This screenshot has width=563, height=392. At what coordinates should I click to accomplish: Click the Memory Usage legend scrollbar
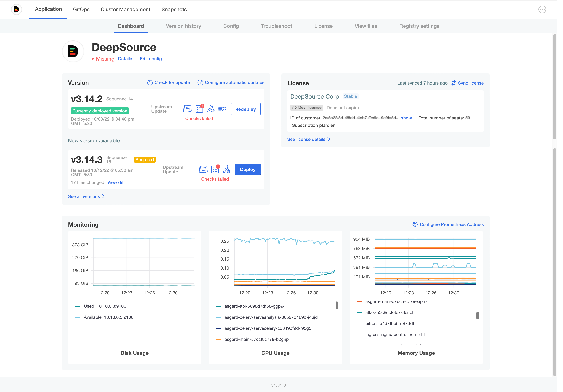point(477,316)
